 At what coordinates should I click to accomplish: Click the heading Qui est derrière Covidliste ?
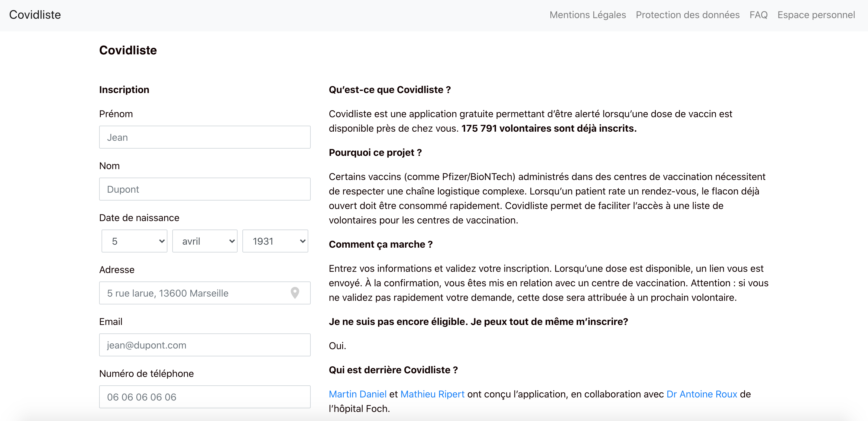click(x=393, y=370)
